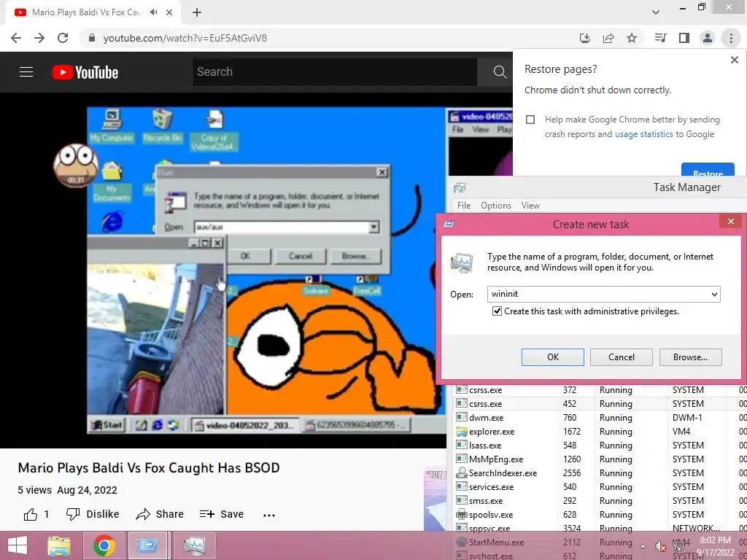The width and height of the screenshot is (747, 560).
Task: Click the volume tray icon
Action: tap(660, 545)
